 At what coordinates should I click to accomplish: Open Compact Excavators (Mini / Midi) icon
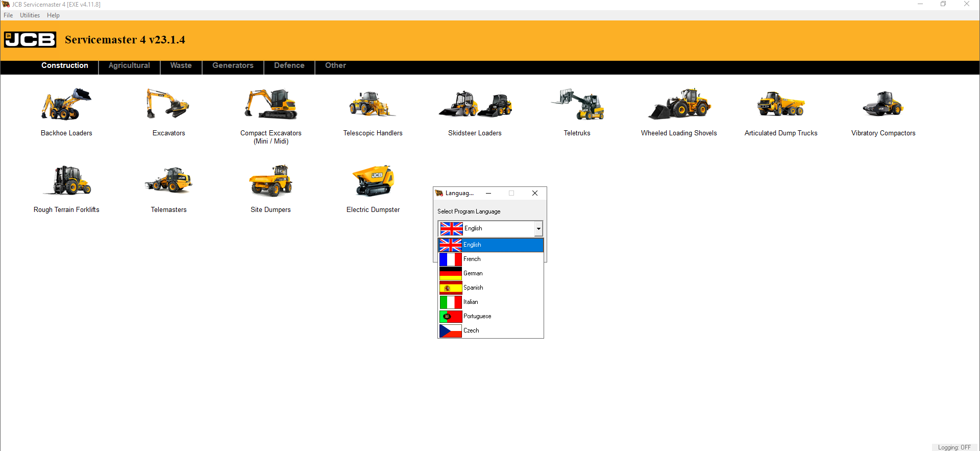click(x=271, y=105)
